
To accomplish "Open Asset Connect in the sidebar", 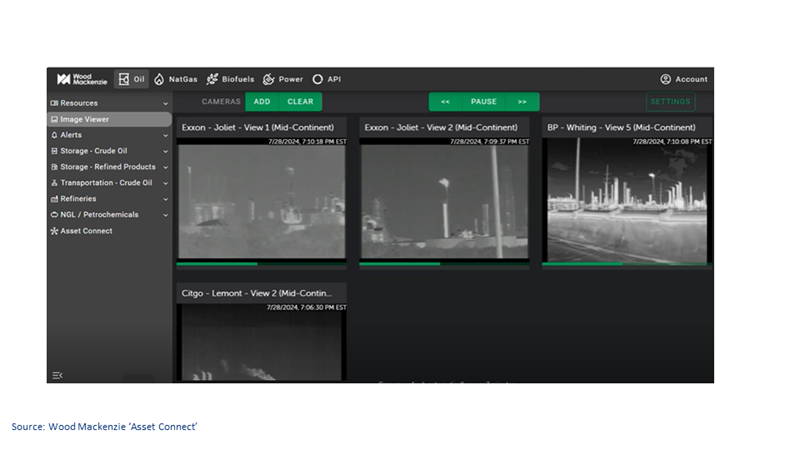I will point(86,231).
